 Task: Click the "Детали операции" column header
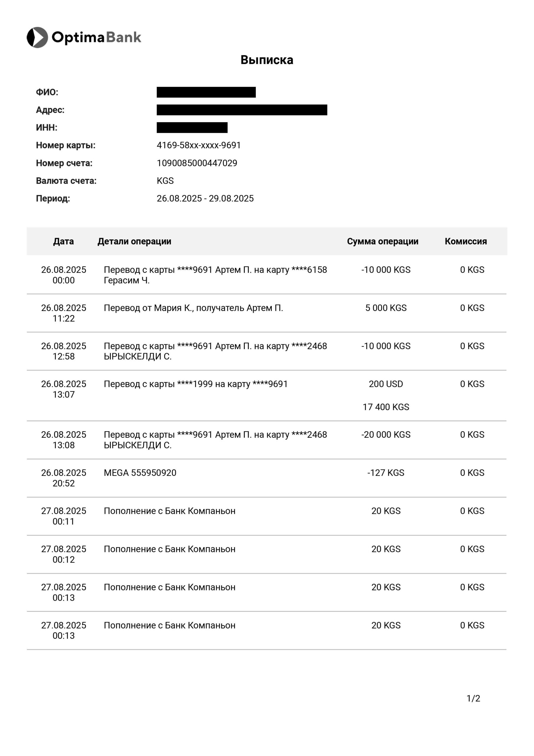(134, 241)
